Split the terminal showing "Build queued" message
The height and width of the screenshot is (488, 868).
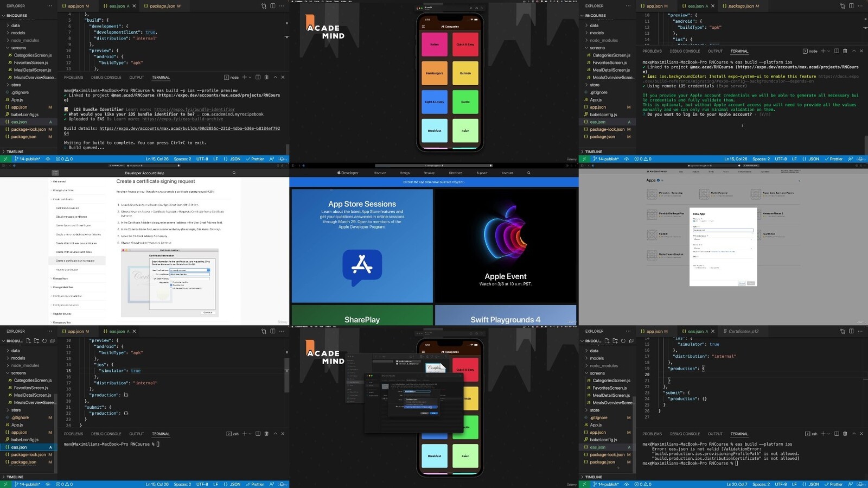tap(258, 77)
